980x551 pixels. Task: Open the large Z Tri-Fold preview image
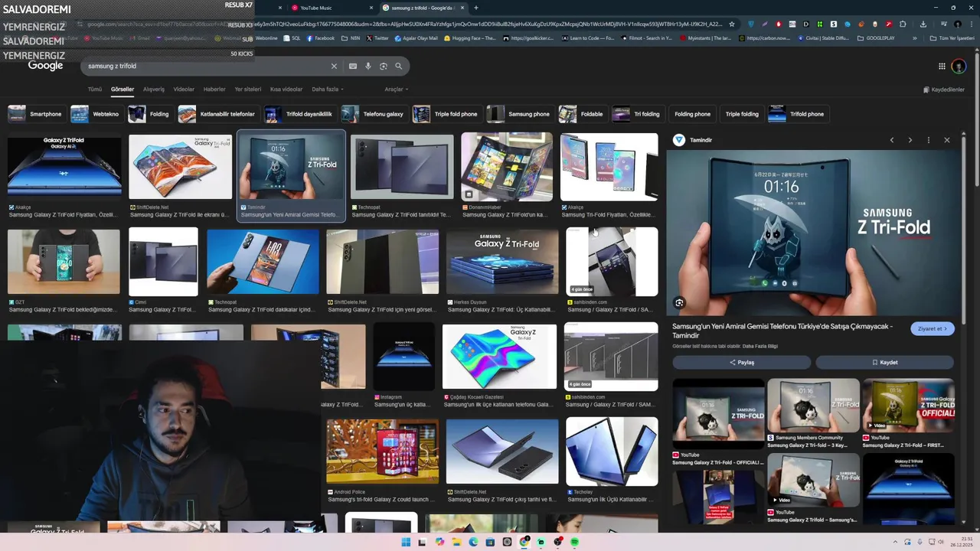[813, 233]
